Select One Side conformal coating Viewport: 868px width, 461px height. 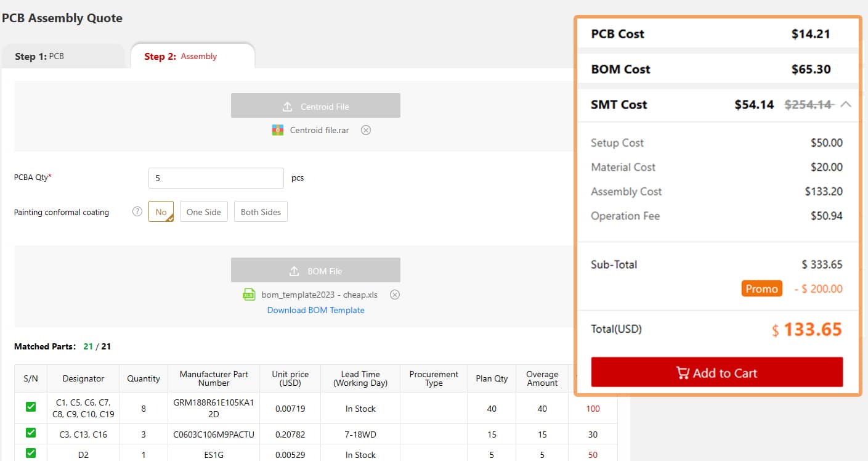[203, 212]
